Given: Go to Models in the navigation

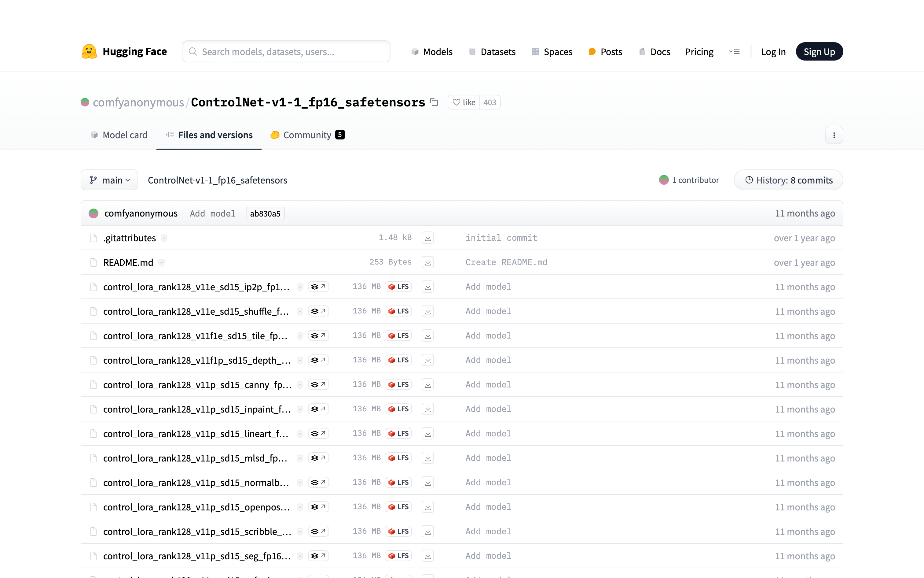Looking at the screenshot, I should (x=432, y=52).
